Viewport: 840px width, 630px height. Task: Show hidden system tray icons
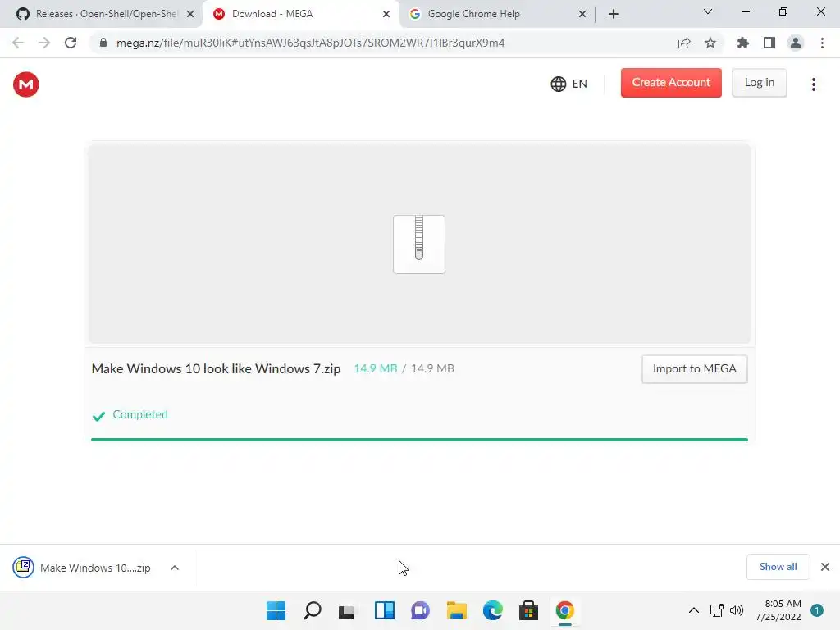click(694, 610)
